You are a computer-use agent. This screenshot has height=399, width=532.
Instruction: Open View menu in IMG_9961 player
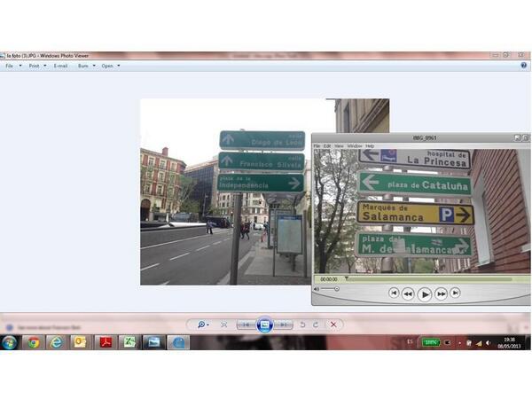point(339,146)
